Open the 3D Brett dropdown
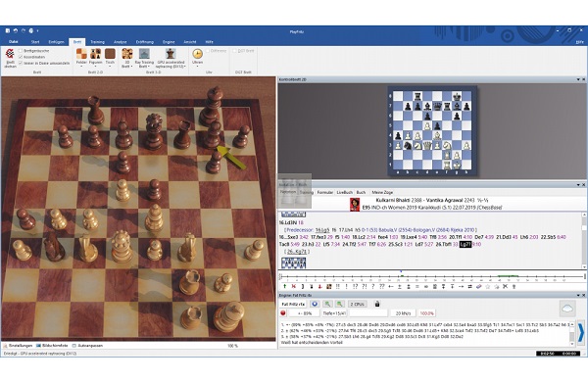 (127, 58)
